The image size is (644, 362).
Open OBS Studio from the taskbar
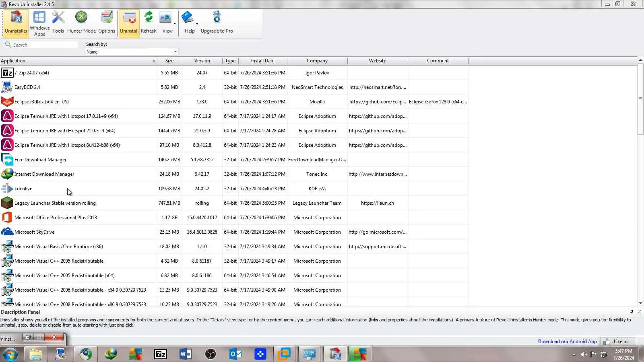click(211, 354)
